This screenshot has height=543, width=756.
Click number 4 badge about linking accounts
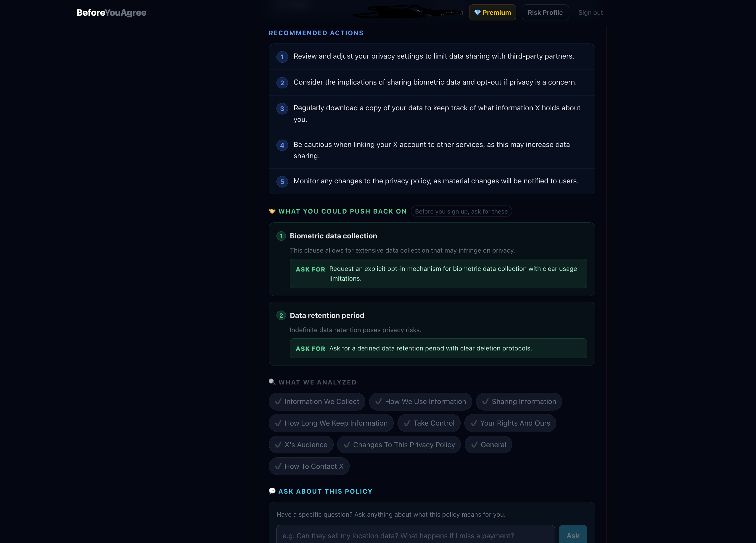pos(282,145)
